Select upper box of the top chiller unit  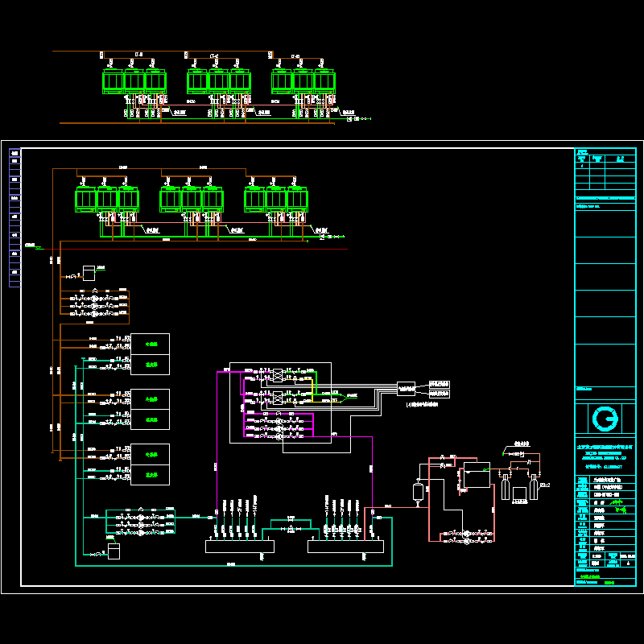[150, 344]
